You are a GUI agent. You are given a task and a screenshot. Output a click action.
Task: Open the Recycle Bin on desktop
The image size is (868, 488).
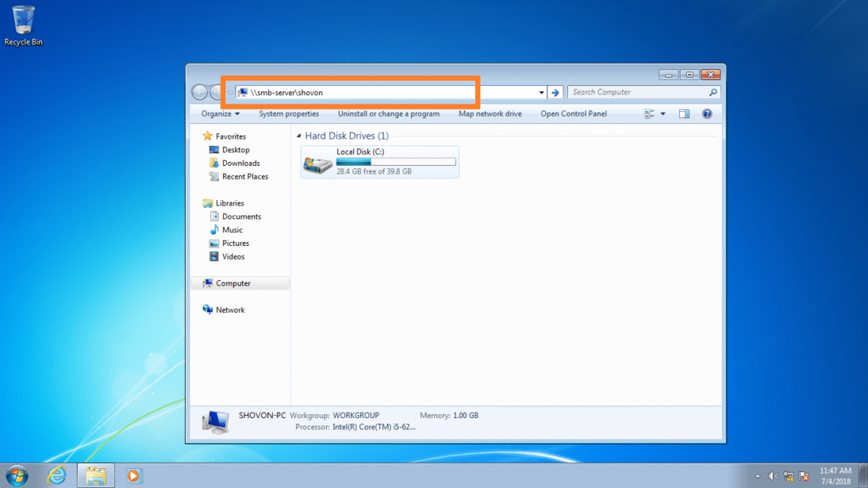tap(23, 23)
